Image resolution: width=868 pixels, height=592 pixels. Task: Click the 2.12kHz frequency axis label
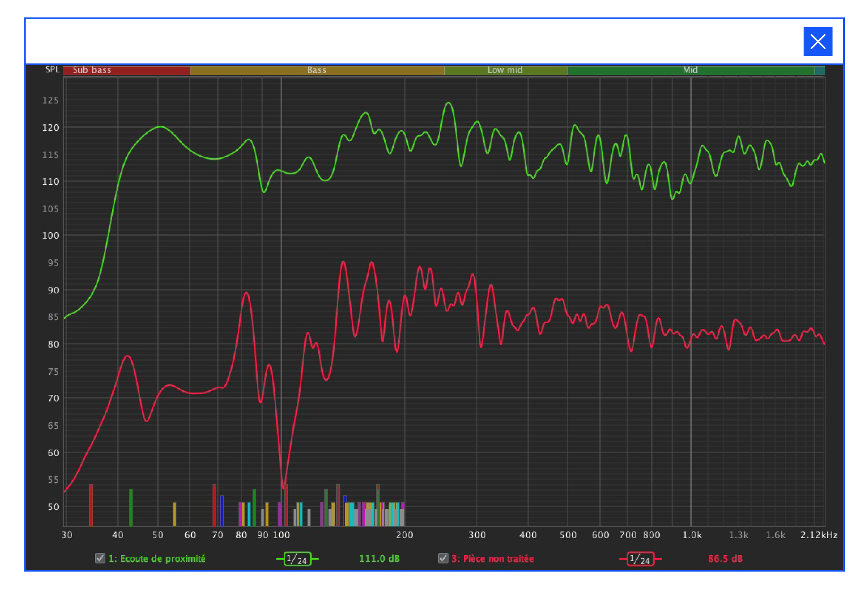[819, 535]
